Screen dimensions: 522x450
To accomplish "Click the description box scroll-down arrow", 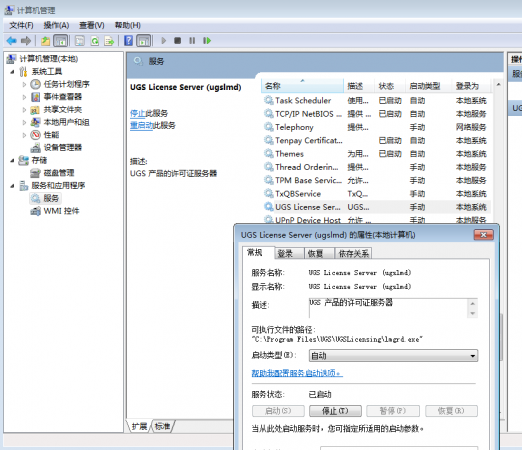I will click(x=473, y=313).
